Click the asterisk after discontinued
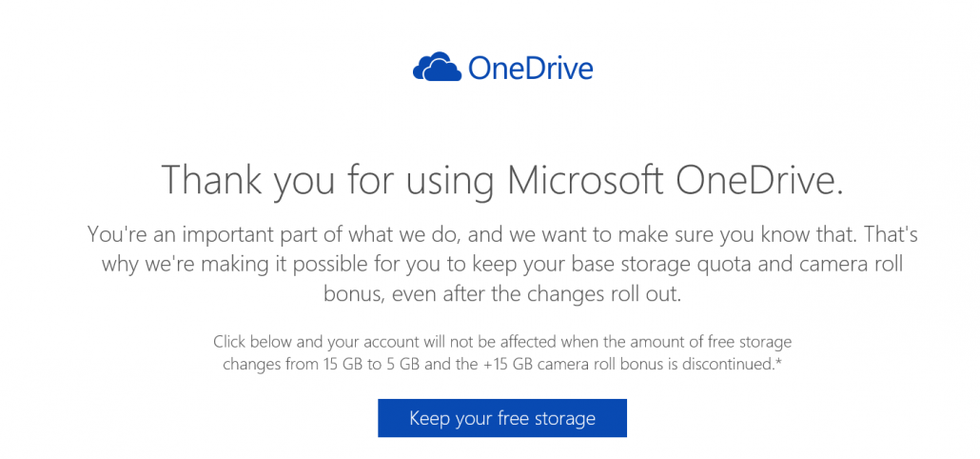The width and height of the screenshot is (980, 459). click(777, 362)
